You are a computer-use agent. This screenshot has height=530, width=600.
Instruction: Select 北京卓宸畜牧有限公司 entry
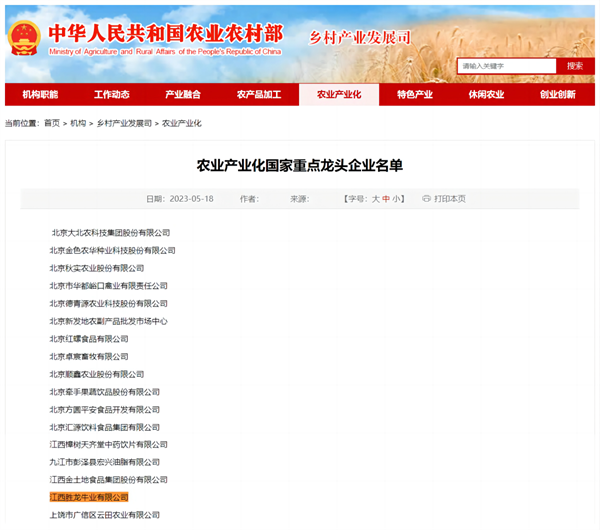point(89,356)
